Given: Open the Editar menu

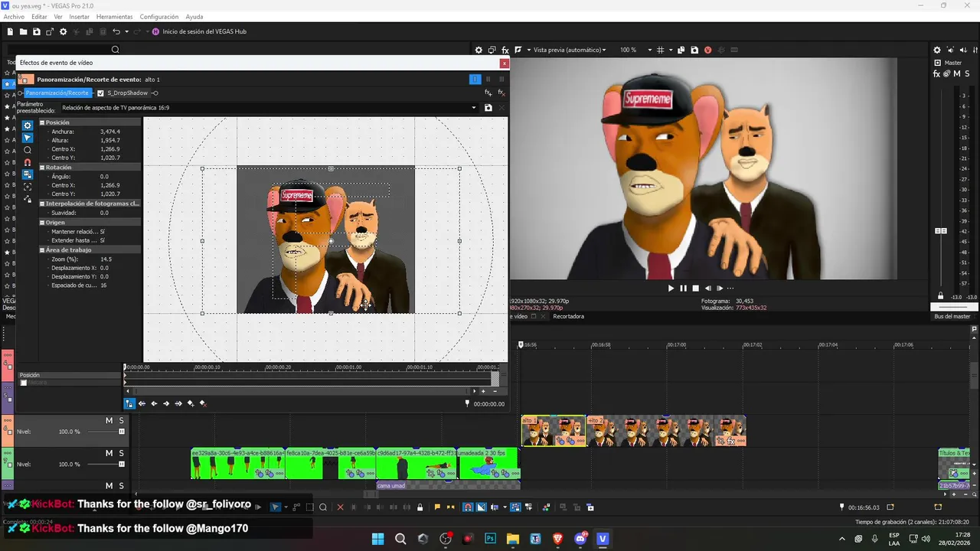Looking at the screenshot, I should pyautogui.click(x=39, y=17).
